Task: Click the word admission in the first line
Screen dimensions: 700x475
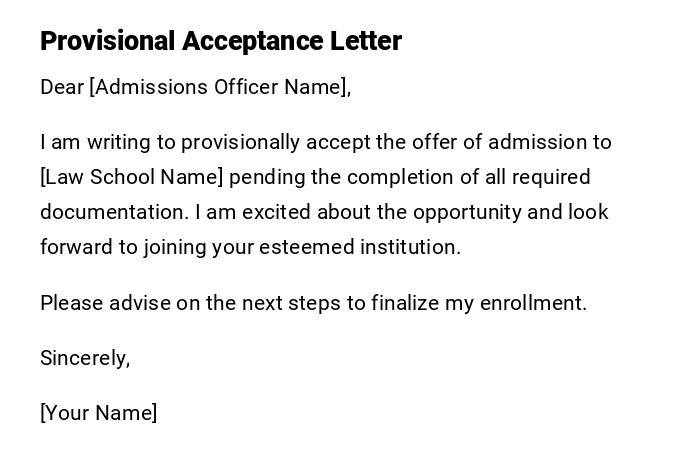Action: coord(543,142)
